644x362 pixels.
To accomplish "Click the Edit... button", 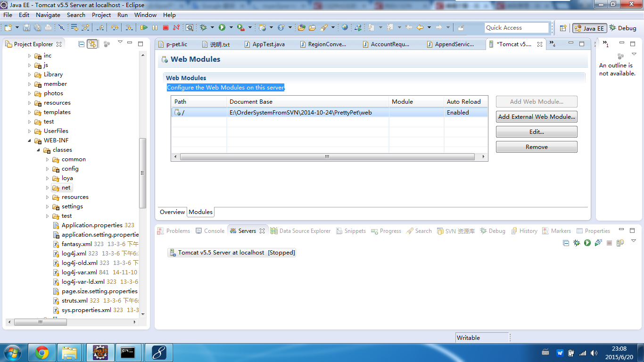I will (x=537, y=132).
